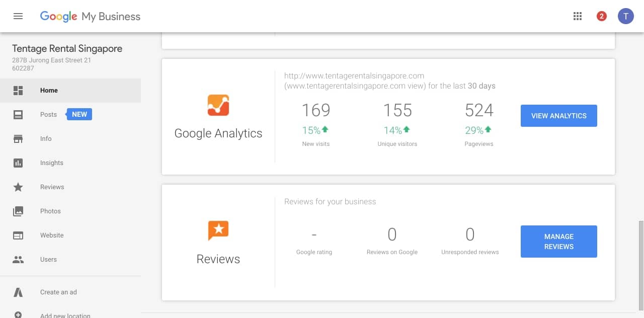Open the account avatar labeled T
Screen dimensions: 644x318
(626, 16)
